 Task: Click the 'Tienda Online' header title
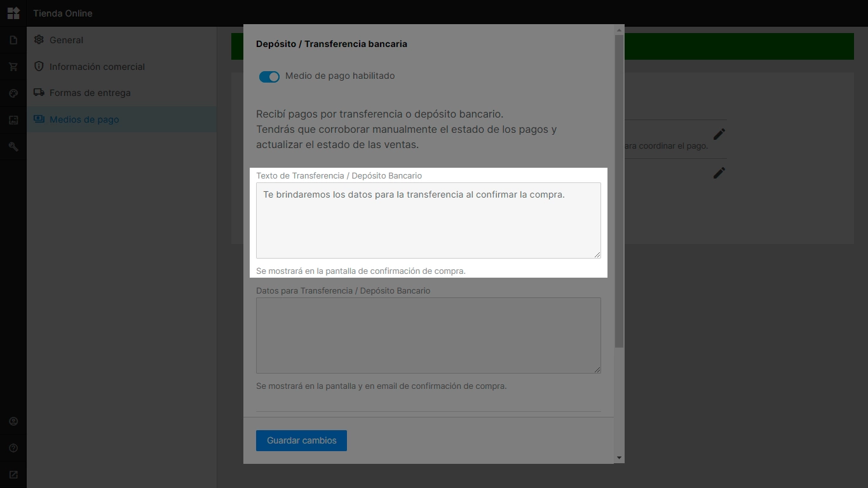point(63,13)
